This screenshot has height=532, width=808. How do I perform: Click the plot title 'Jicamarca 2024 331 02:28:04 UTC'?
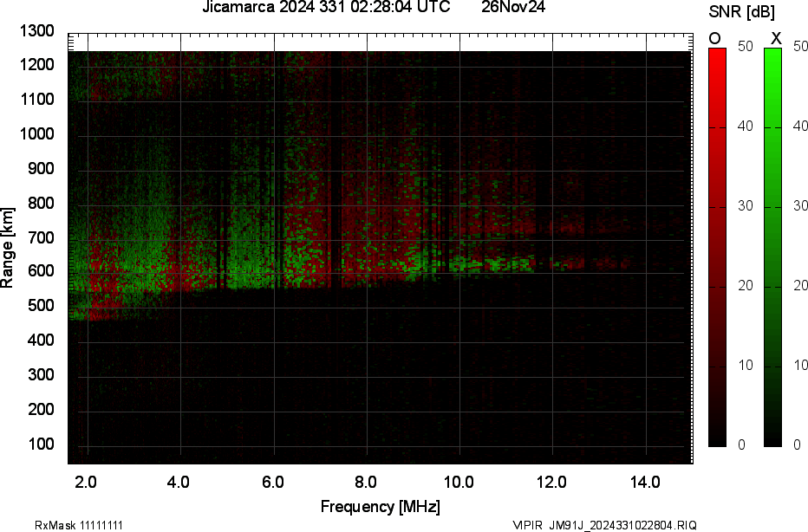pos(326,7)
